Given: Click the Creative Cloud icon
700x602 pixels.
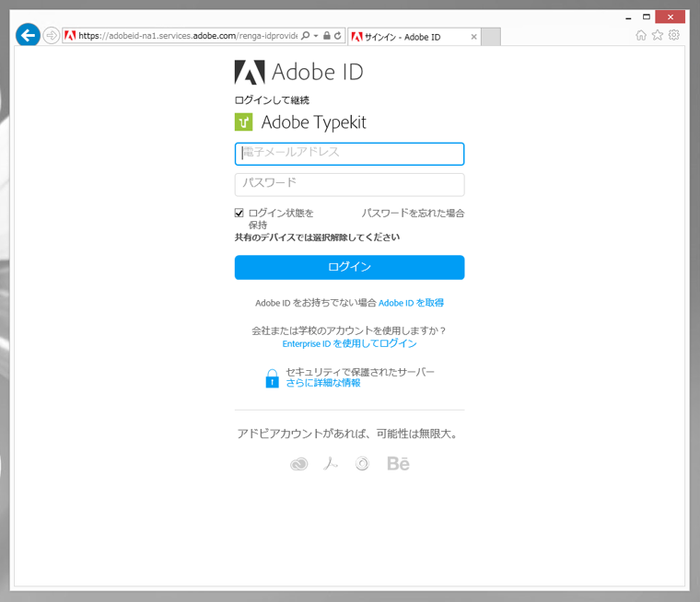Looking at the screenshot, I should coord(298,464).
